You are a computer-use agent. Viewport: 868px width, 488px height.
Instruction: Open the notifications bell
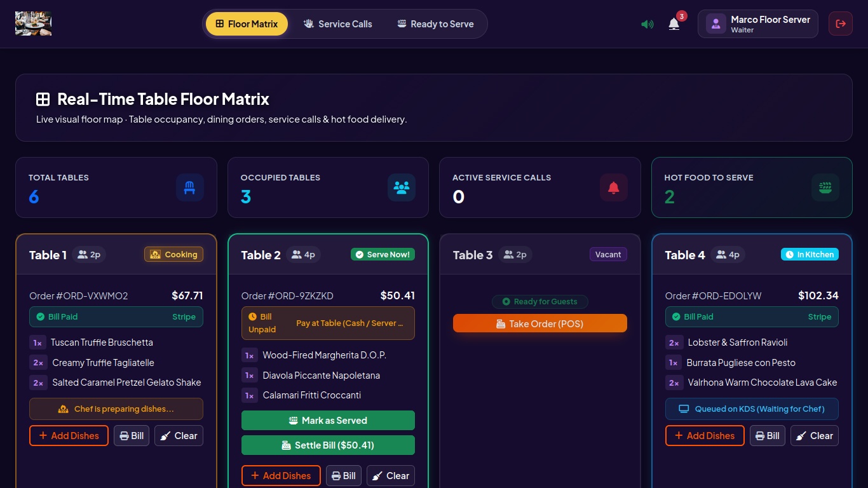tap(674, 24)
